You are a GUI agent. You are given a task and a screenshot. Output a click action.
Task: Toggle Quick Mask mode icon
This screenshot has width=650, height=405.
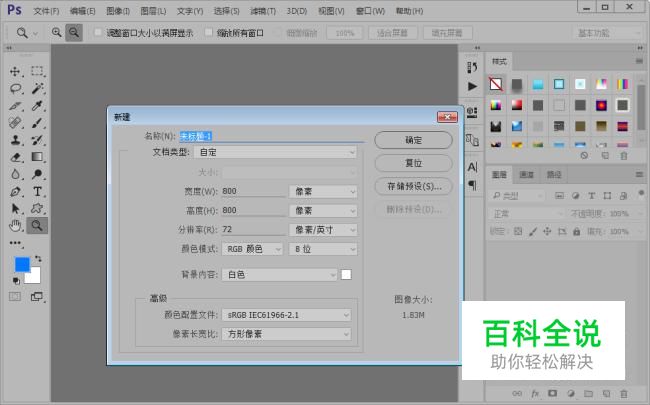15,297
